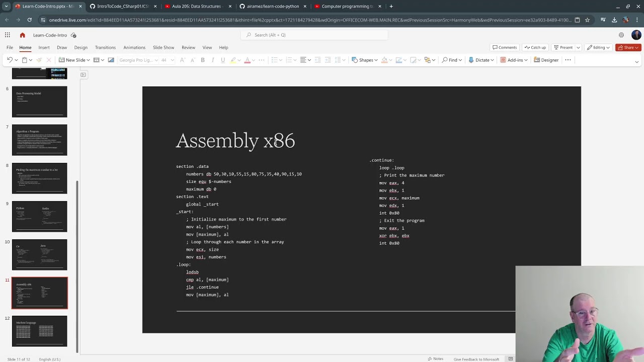This screenshot has height=362, width=644.
Task: Select slide 12 Machine language thumbnail
Action: click(39, 331)
